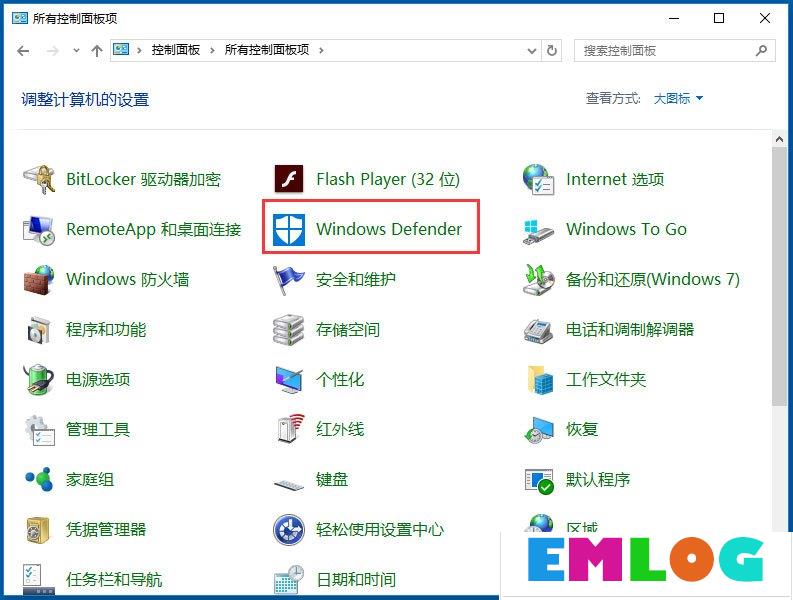Focus the 搜索控制面板 search box
This screenshot has width=793, height=600.
tap(675, 51)
